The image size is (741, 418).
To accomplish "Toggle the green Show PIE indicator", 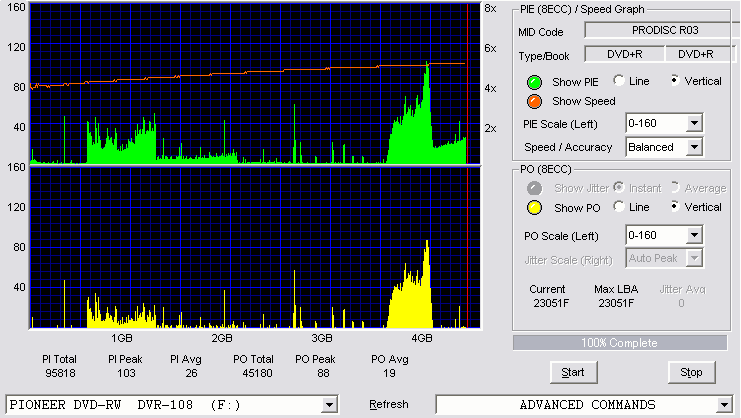I will click(534, 82).
